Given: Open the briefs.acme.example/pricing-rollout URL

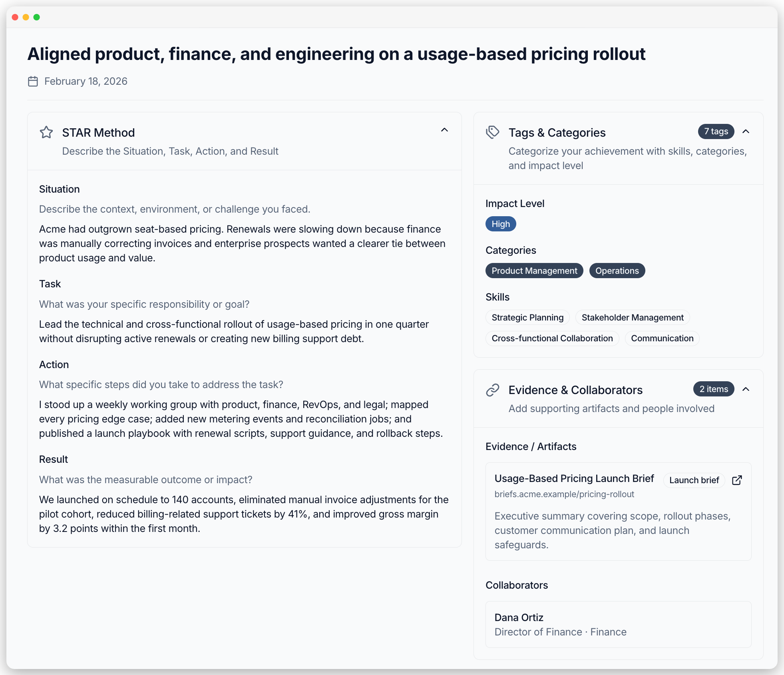Looking at the screenshot, I should [564, 494].
